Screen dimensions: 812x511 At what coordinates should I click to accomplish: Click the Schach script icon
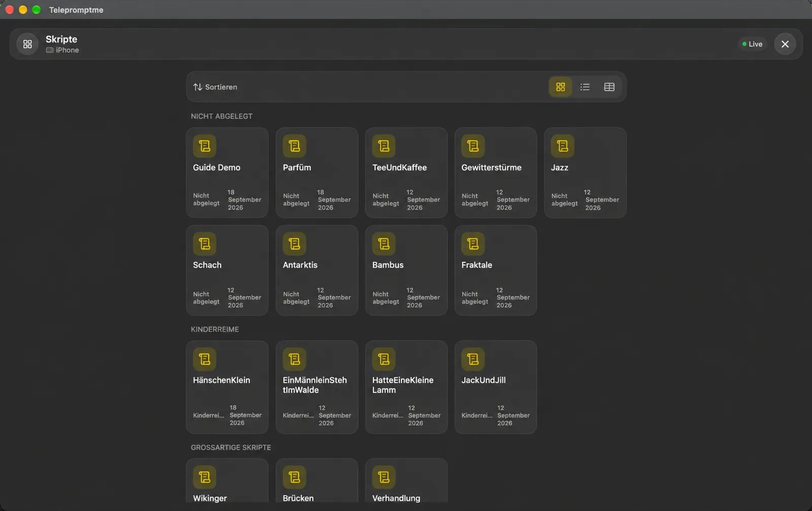coord(205,244)
